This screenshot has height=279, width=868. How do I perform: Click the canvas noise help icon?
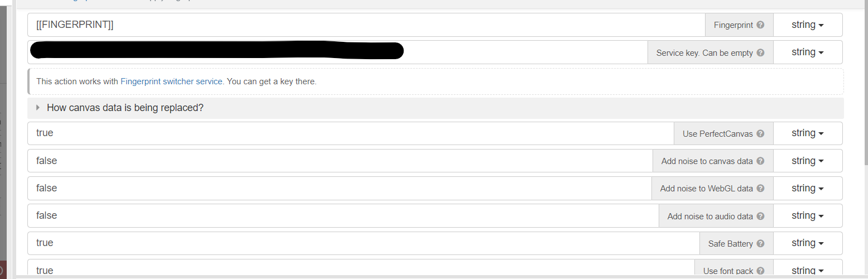coord(761,161)
